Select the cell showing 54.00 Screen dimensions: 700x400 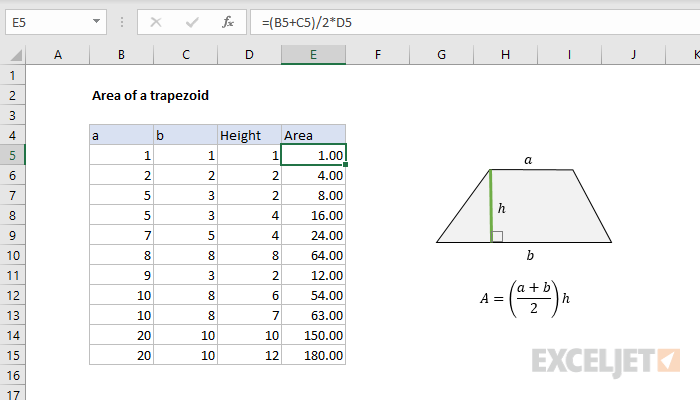pos(313,296)
